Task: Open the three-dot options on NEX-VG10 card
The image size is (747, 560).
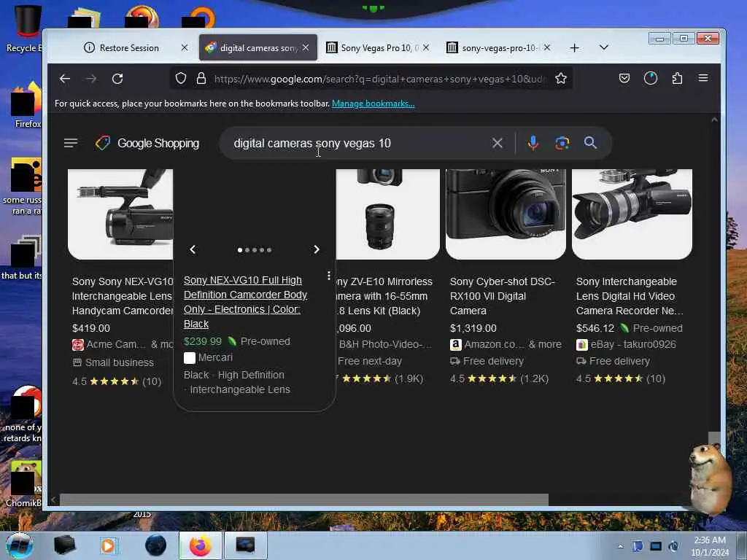Action: 329,276
